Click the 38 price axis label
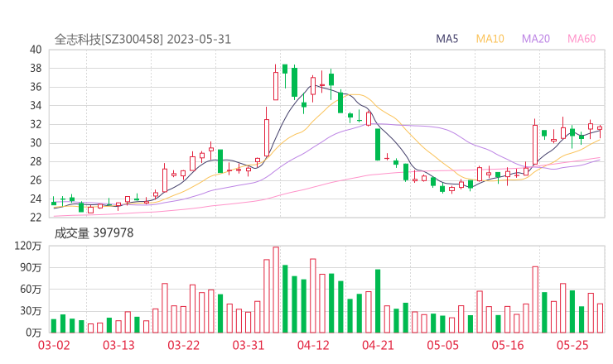 (36, 69)
